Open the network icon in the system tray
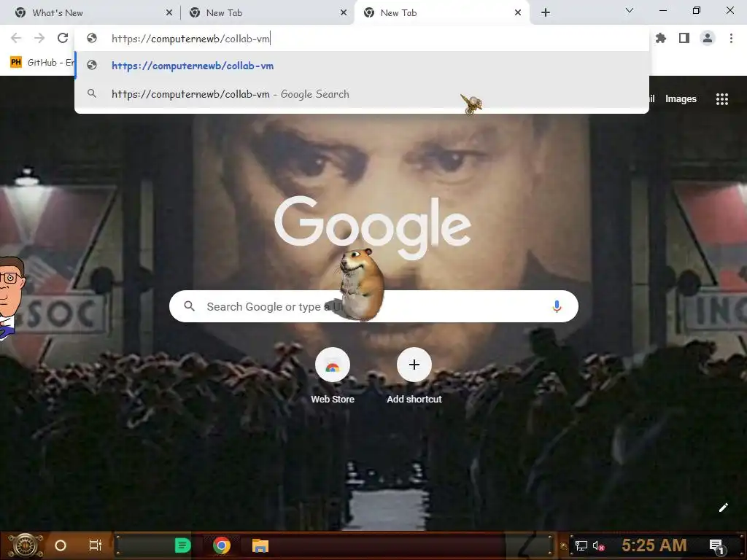This screenshot has width=747, height=560. pos(581,545)
